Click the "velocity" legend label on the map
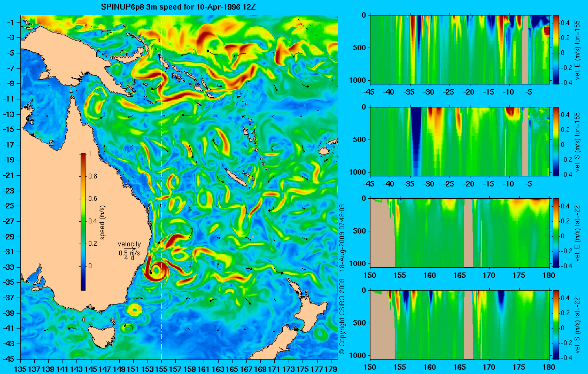This screenshot has height=374, width=588. click(x=129, y=244)
